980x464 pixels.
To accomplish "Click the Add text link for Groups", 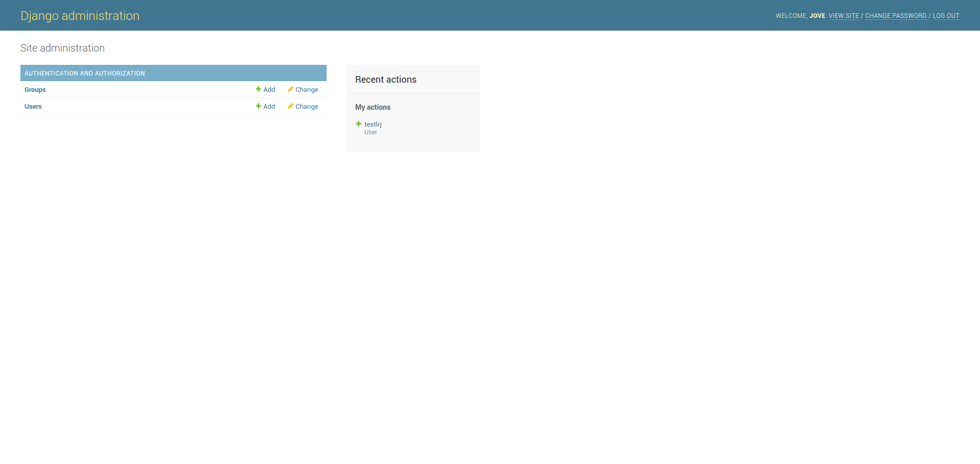I will pyautogui.click(x=269, y=90).
